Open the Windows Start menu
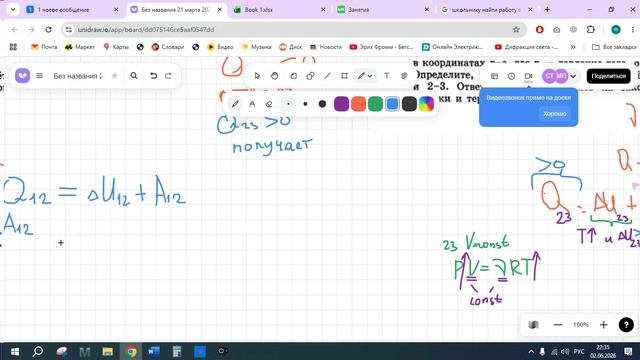Viewport: 640px width, 360px height. [15, 351]
